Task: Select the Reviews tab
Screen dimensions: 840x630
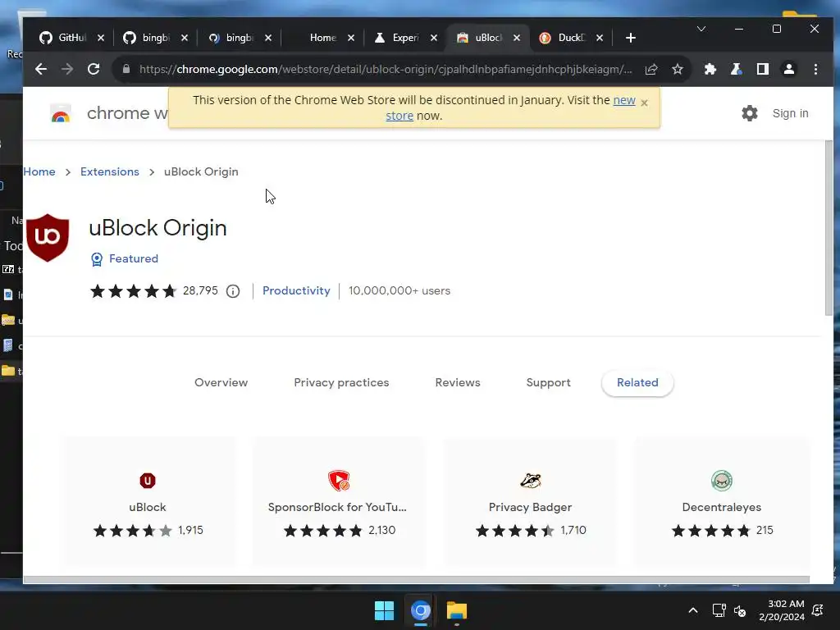Action: (x=458, y=382)
